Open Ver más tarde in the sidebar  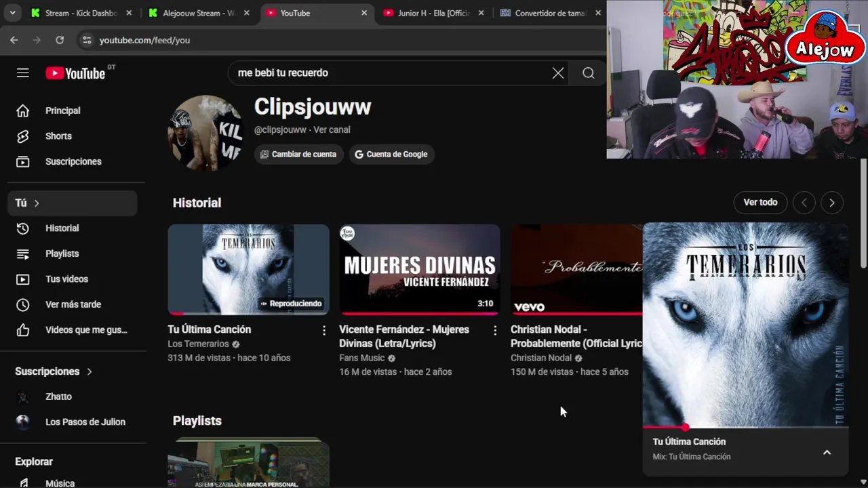(x=73, y=304)
